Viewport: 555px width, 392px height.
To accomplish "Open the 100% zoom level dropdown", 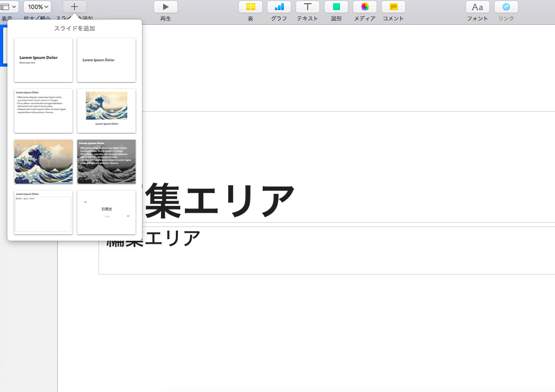I will click(38, 7).
